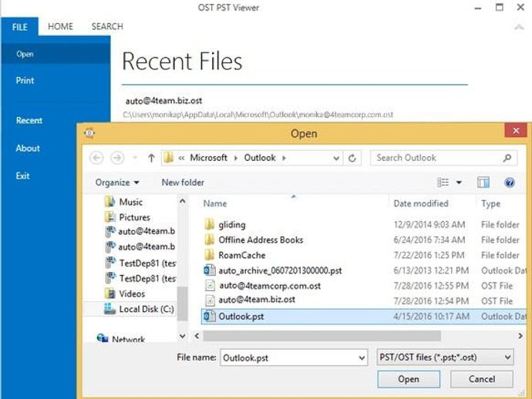Screen dimensions: 532x399
Task: Open the recent locations dropdown arrow
Action: pos(135,158)
